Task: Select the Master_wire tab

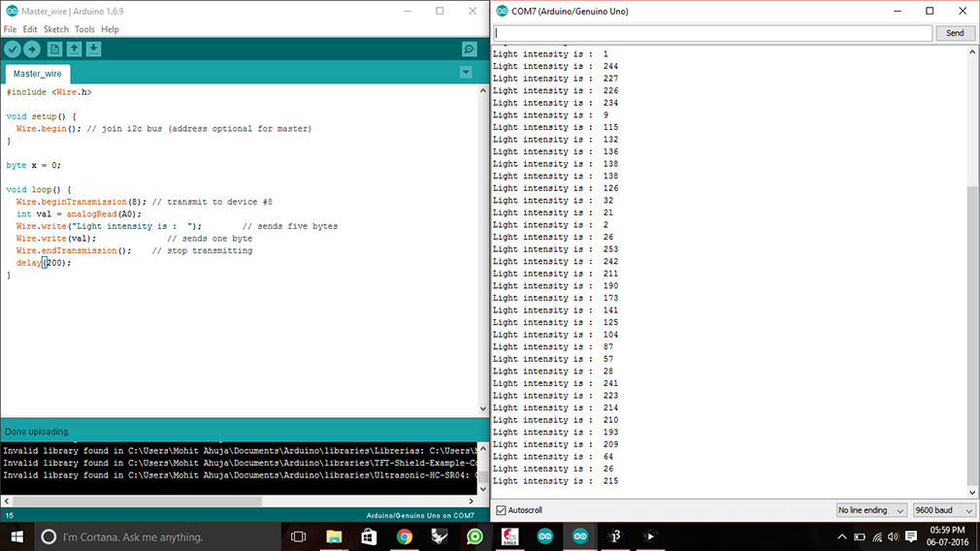Action: coord(38,74)
